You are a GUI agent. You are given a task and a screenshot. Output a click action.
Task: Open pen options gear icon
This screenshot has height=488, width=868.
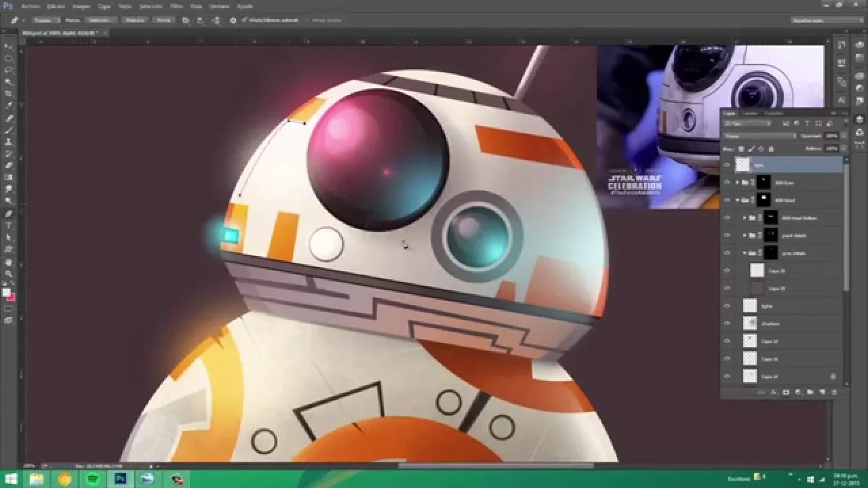(233, 20)
